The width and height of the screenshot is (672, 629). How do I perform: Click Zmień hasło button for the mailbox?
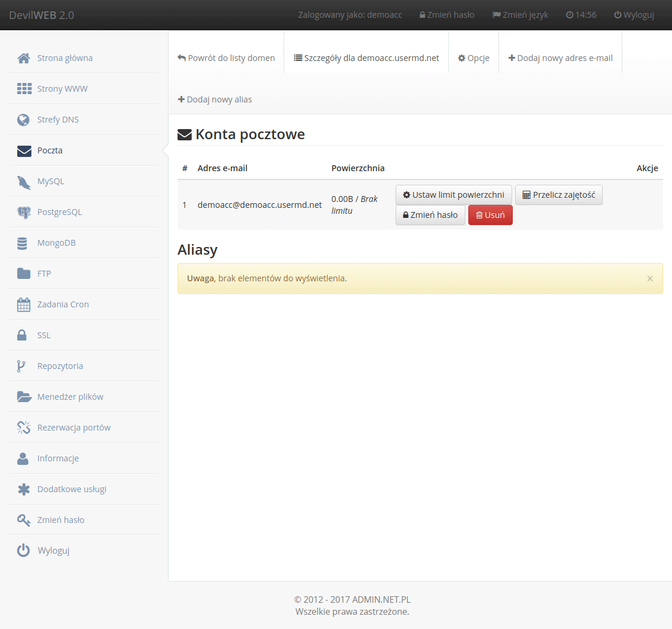point(430,216)
